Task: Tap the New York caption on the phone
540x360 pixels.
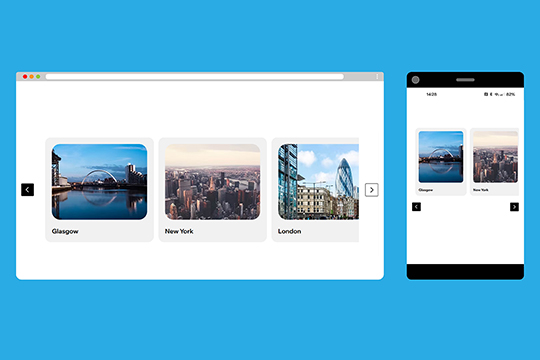Action: (x=481, y=190)
